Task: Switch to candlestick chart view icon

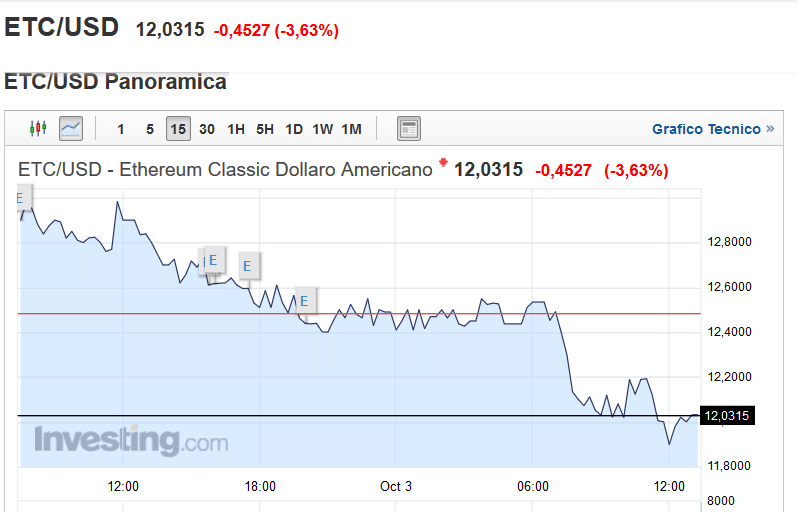Action: 38,128
